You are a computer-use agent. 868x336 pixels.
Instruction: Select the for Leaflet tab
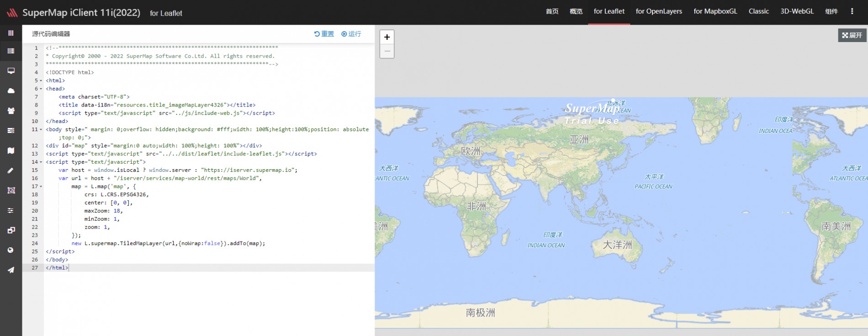point(609,11)
